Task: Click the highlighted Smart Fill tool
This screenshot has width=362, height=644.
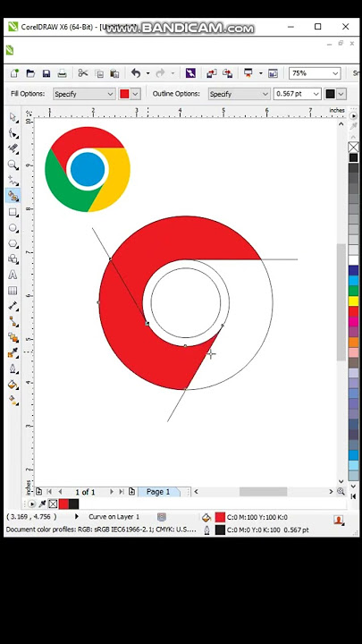Action: [13, 196]
